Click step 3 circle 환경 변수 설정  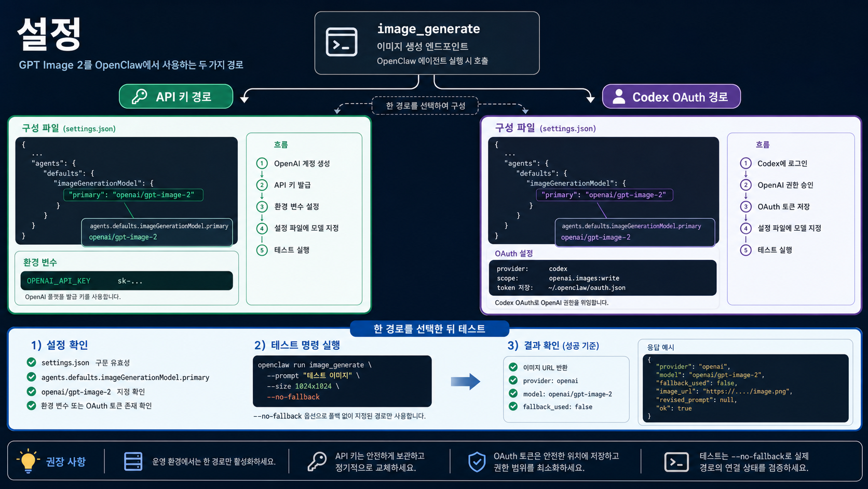(x=262, y=206)
